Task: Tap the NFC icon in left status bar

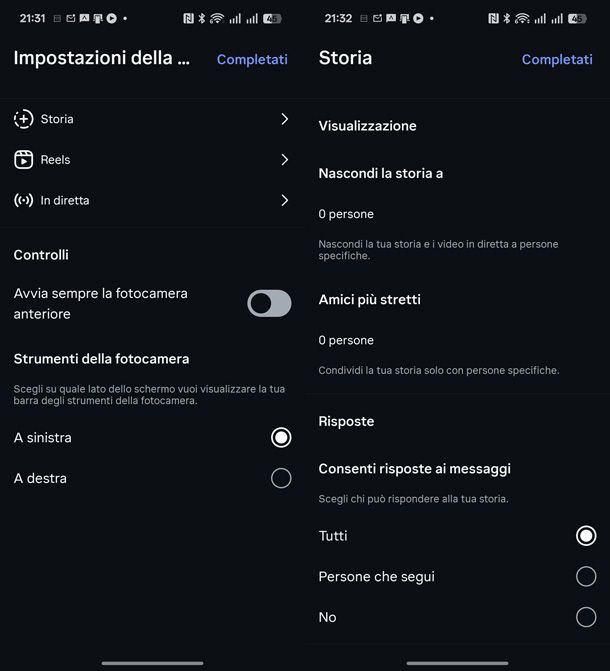Action: pos(188,18)
